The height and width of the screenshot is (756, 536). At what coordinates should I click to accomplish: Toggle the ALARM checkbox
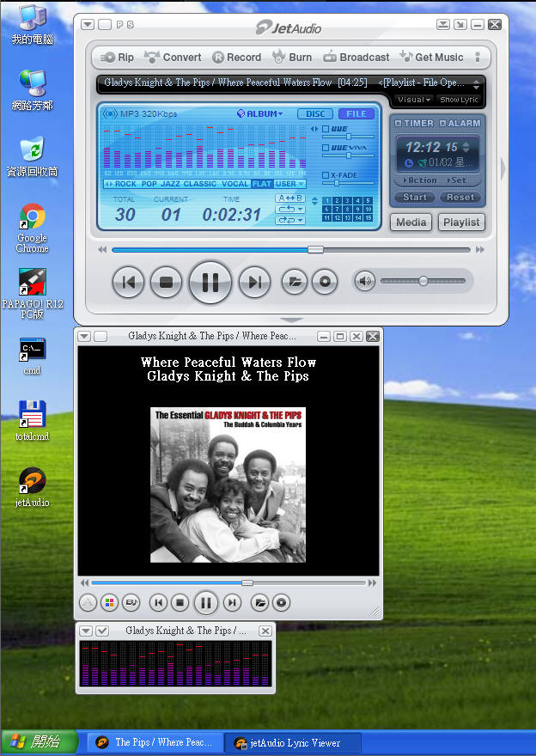coord(442,124)
